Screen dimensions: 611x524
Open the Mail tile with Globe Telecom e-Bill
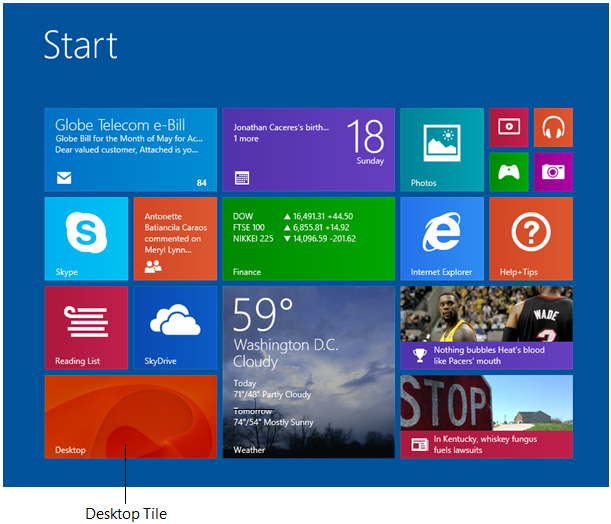[x=131, y=150]
